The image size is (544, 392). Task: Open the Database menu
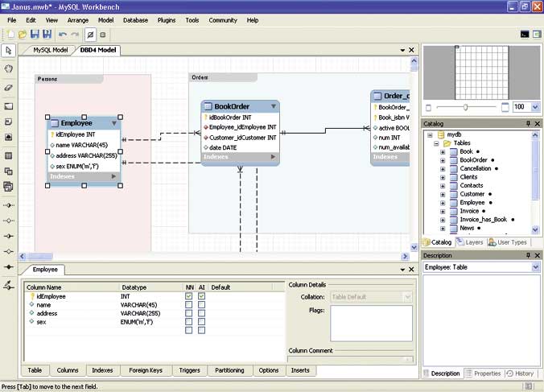point(135,20)
